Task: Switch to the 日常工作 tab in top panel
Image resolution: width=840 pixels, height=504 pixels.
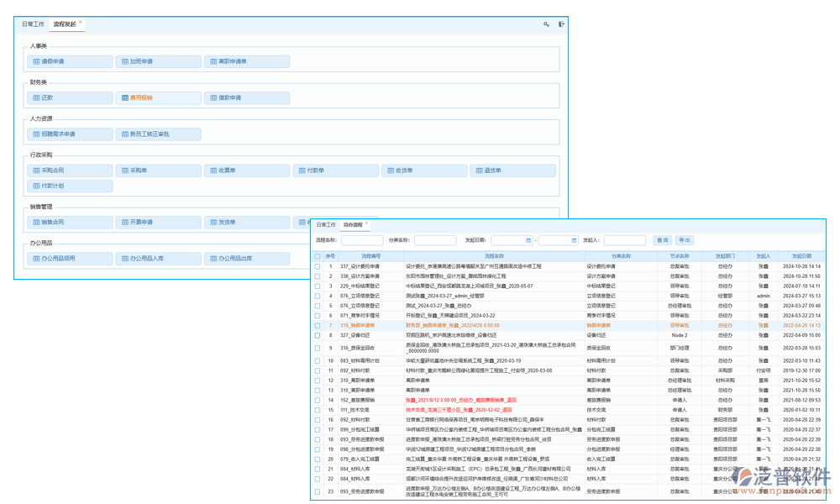Action: coord(34,24)
